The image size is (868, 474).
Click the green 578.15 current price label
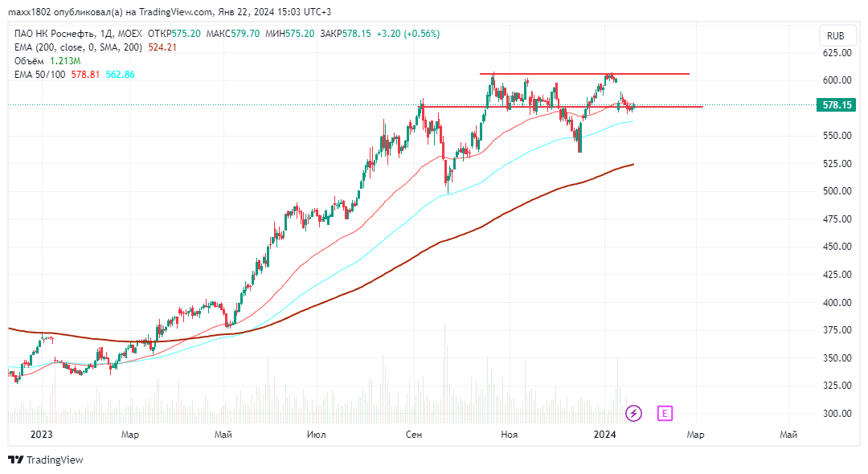tap(836, 105)
